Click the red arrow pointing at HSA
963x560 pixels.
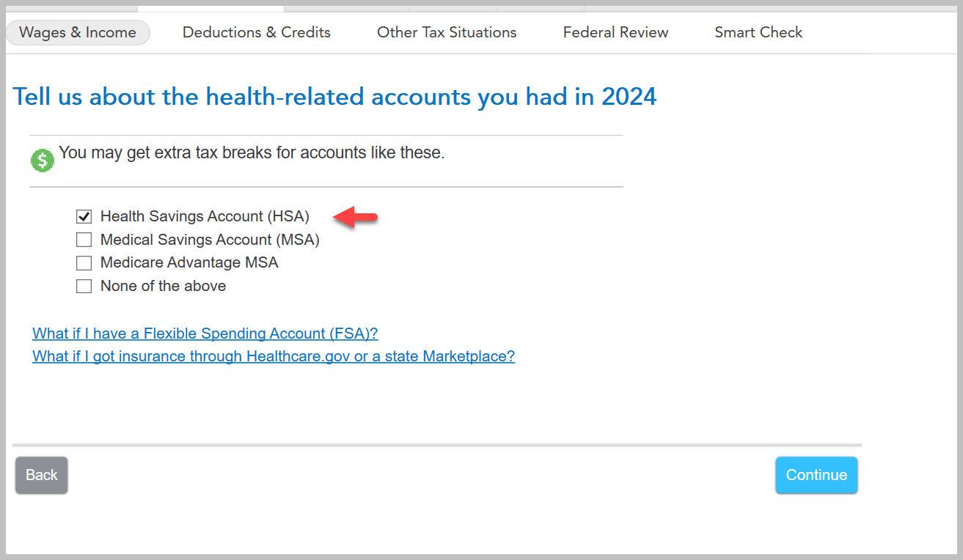(356, 217)
